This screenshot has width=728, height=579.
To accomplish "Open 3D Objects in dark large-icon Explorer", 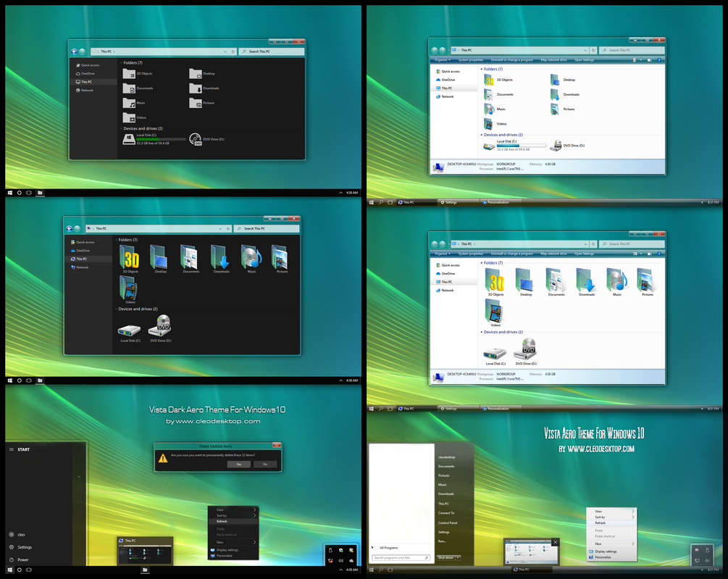I will [x=130, y=259].
